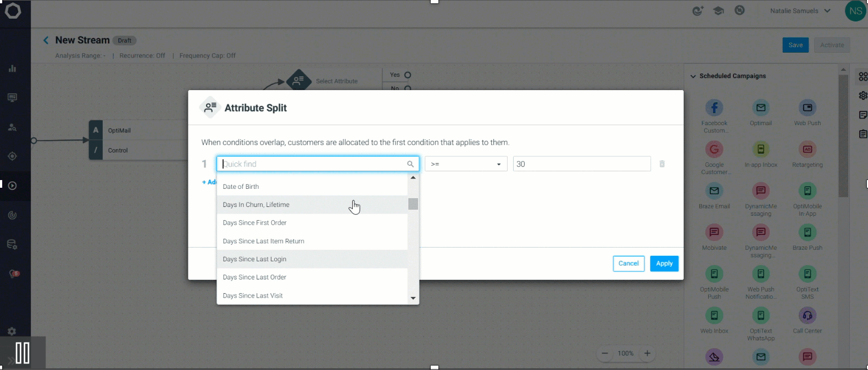Select Days Since Last Login attribute
This screenshot has width=868, height=370.
coord(312,259)
